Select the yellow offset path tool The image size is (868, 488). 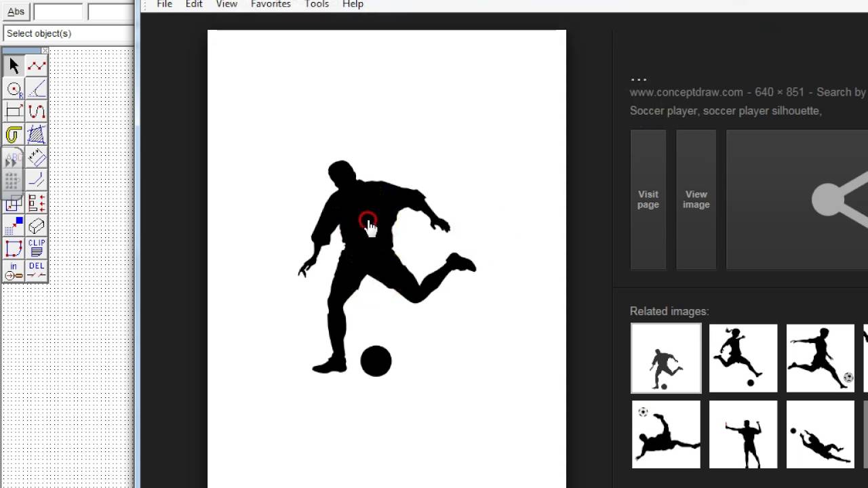14,135
